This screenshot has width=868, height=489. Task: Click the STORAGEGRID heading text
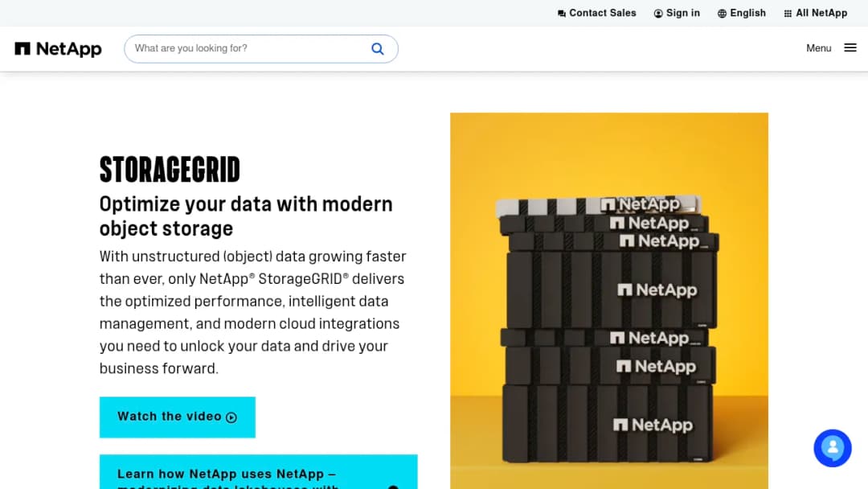pyautogui.click(x=170, y=170)
